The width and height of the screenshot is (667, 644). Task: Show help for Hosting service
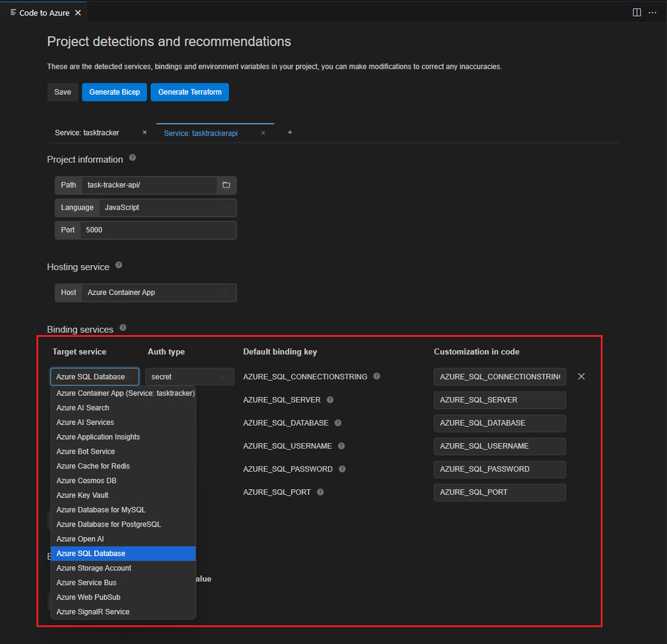[x=119, y=265]
